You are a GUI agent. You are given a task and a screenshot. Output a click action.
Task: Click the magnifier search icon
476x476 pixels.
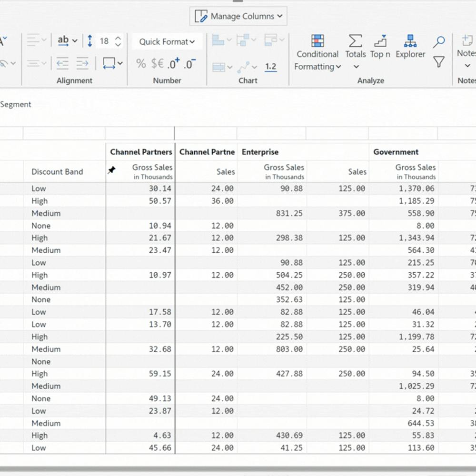(439, 42)
